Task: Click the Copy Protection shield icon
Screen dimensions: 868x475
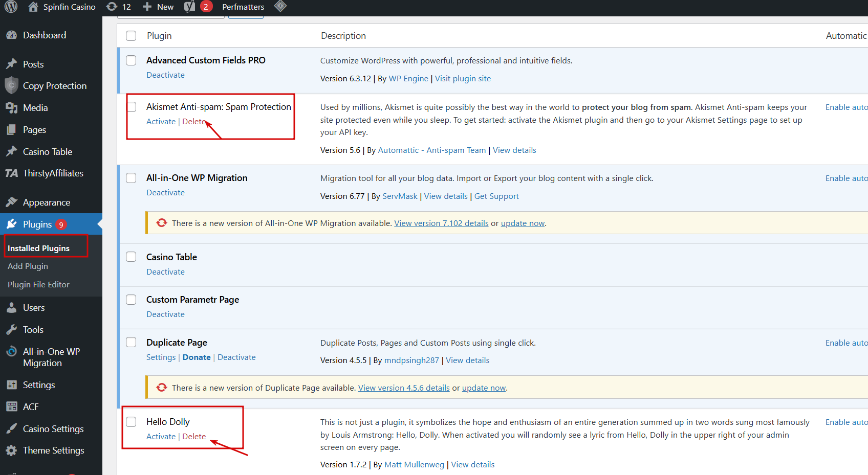Action: pyautogui.click(x=11, y=85)
